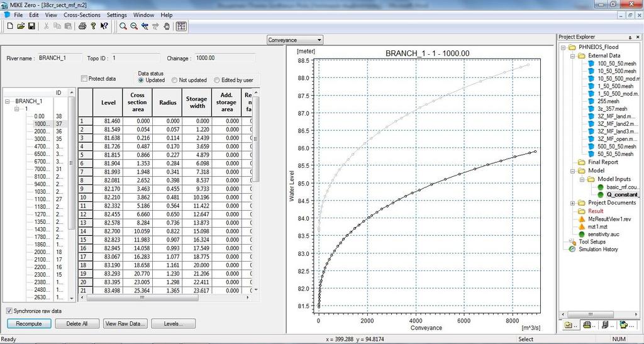
Task: Open the View menu
Action: pyautogui.click(x=51, y=14)
